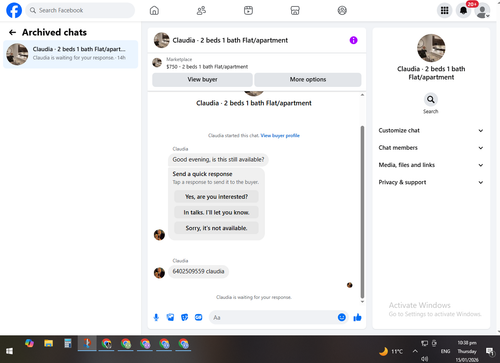Select the Claudia archived chat in list
500x363 pixels.
[x=70, y=54]
